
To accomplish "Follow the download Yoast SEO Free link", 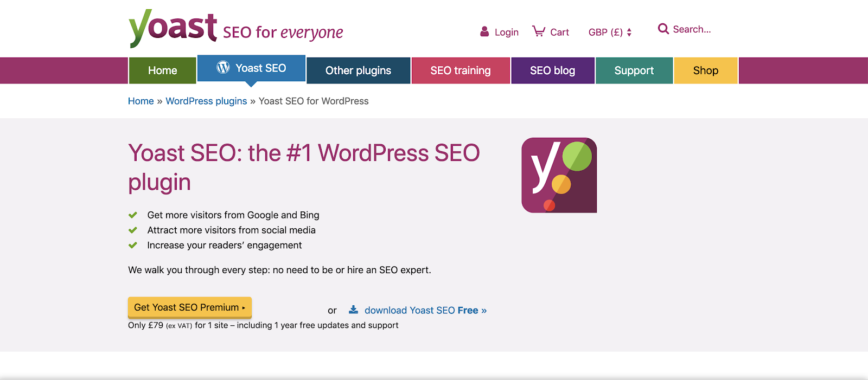I will (x=425, y=310).
